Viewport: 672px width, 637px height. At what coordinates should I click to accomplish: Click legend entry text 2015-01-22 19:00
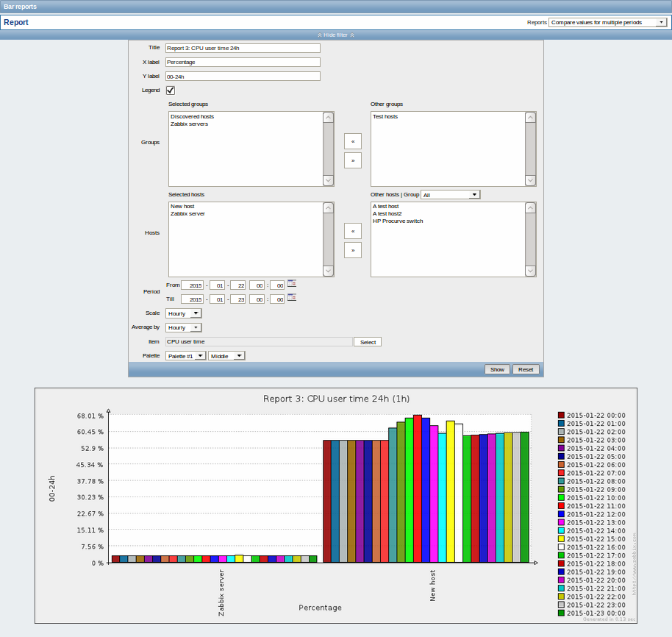click(x=596, y=572)
